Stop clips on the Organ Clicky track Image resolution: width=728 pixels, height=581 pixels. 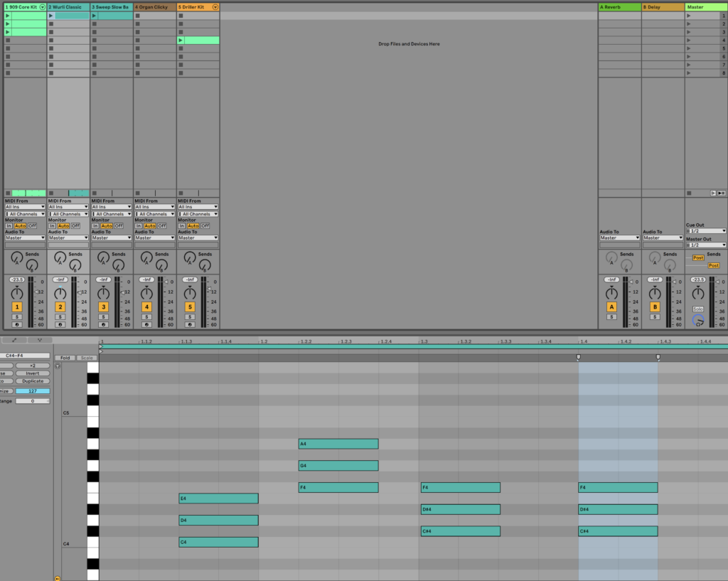pyautogui.click(x=137, y=193)
